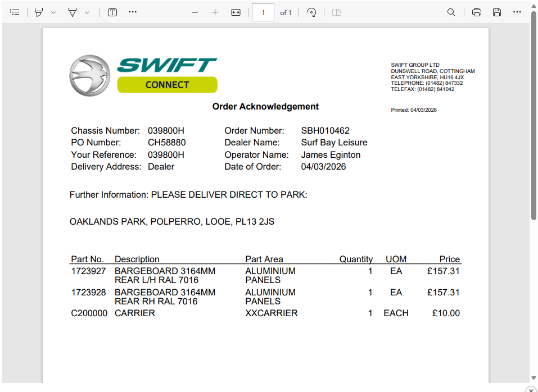Click the '£10.00' price value
The height and width of the screenshot is (392, 538).
pyautogui.click(x=446, y=313)
